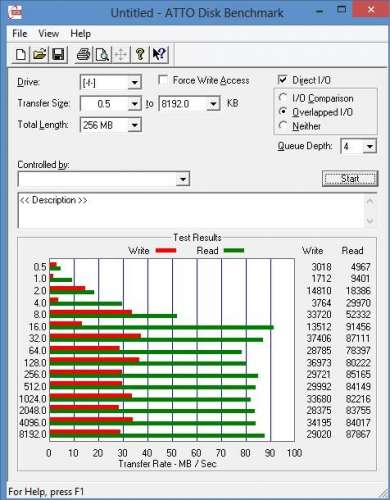The height and width of the screenshot is (500, 390).
Task: Click the ATTO application icon in title bar
Action: 15,12
